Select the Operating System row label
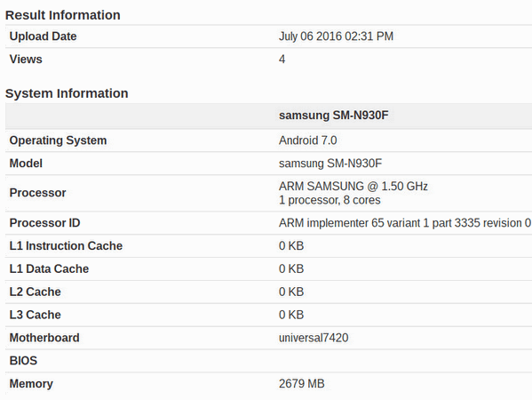The height and width of the screenshot is (400, 532). 58,140
